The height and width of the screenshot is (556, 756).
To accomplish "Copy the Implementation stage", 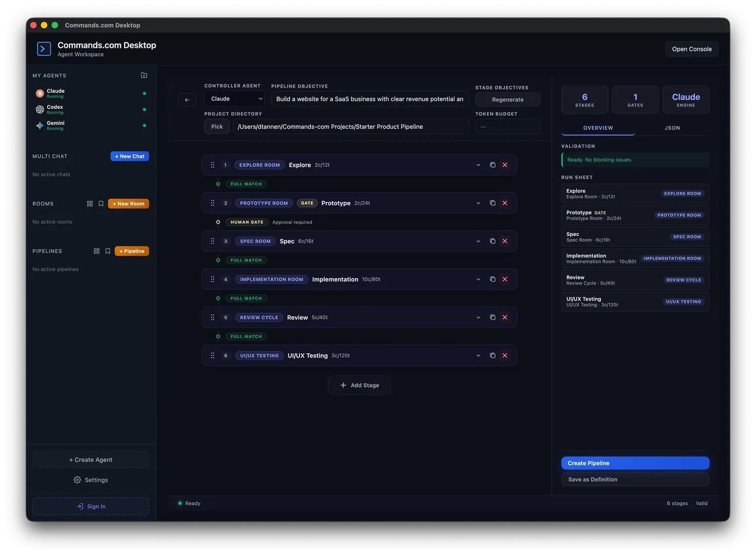I will 493,279.
